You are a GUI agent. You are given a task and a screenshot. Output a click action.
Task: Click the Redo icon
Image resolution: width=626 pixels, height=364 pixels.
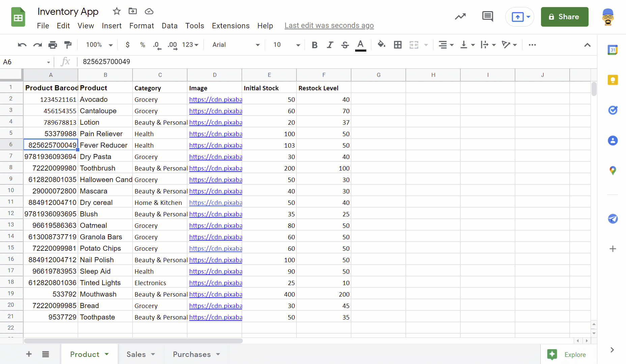point(37,45)
